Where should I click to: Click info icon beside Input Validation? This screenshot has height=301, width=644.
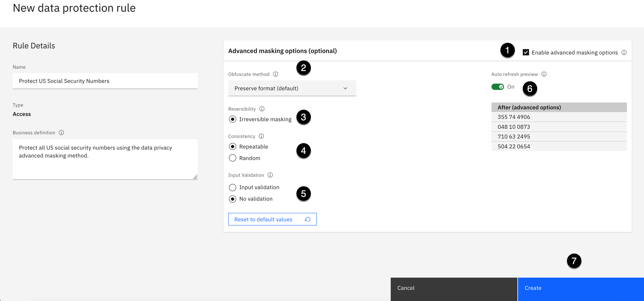point(270,175)
